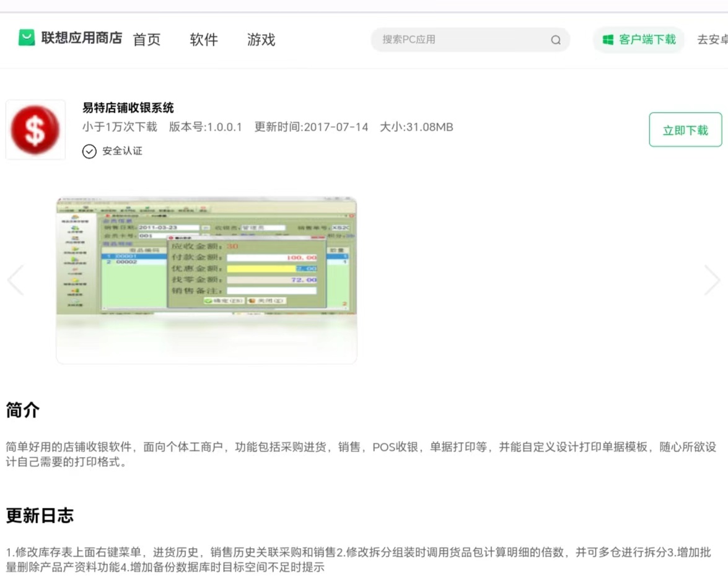This screenshot has height=576, width=728.
Task: Click the 简介 heading
Action: [x=23, y=410]
